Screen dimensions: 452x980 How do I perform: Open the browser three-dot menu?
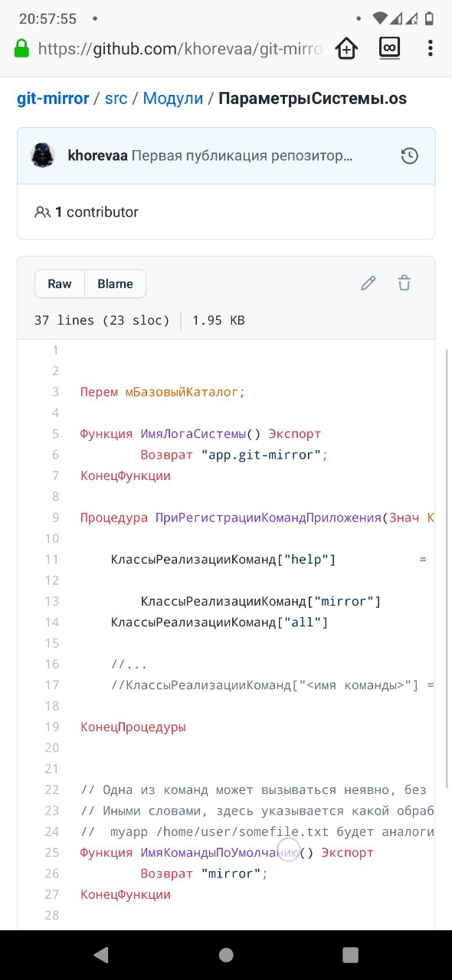pos(430,49)
